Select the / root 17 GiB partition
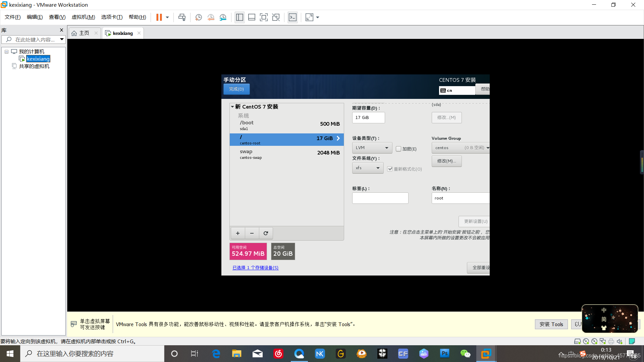Screen dimensions: 644x362 (287, 140)
